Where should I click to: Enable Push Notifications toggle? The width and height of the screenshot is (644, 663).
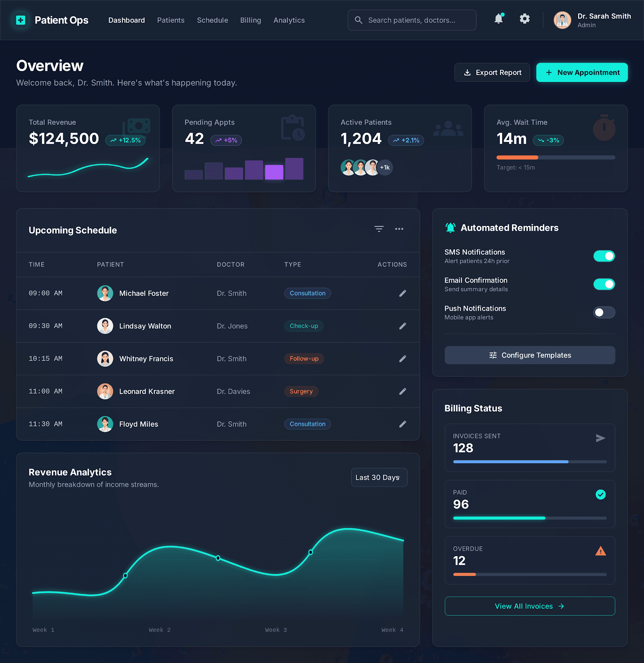(x=604, y=312)
